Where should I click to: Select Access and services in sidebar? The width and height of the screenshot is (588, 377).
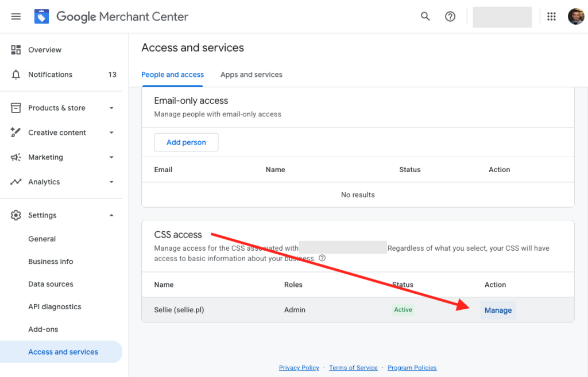(61, 352)
